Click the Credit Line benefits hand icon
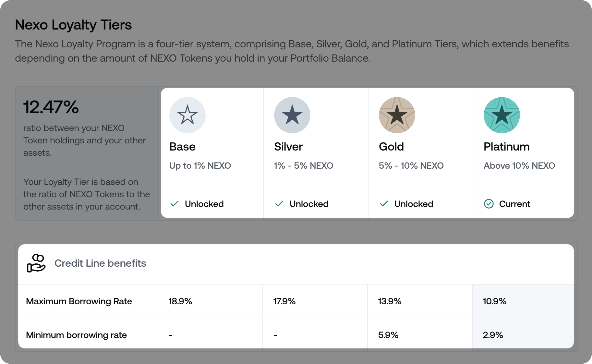592x364 pixels. [36, 263]
